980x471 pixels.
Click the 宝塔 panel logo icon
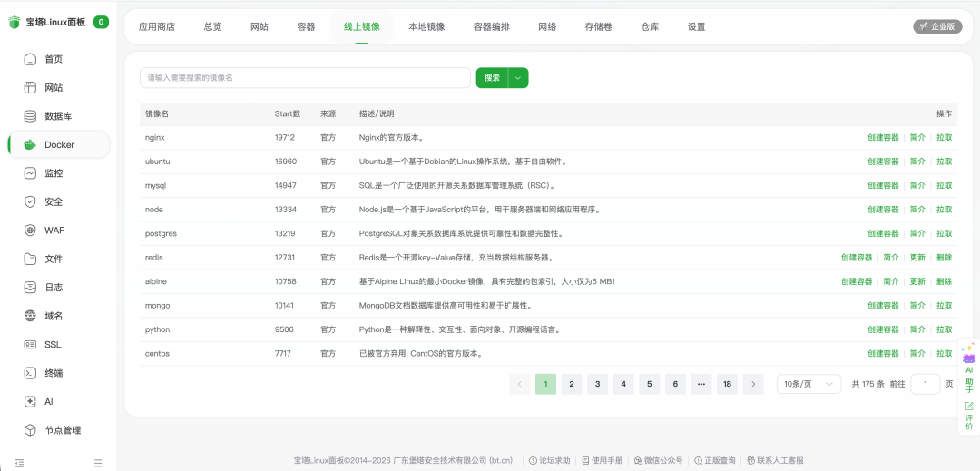[14, 23]
